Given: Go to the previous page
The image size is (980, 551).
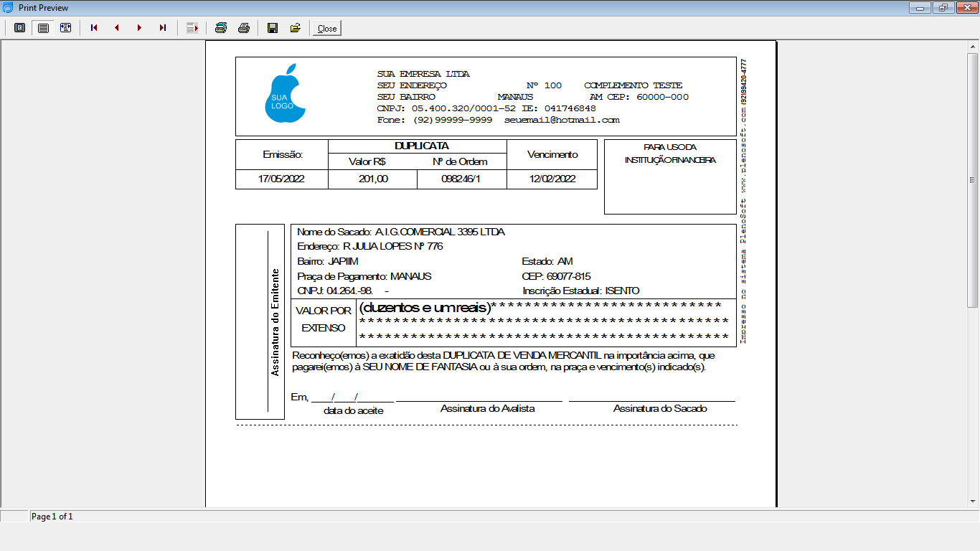Looking at the screenshot, I should click(x=117, y=28).
